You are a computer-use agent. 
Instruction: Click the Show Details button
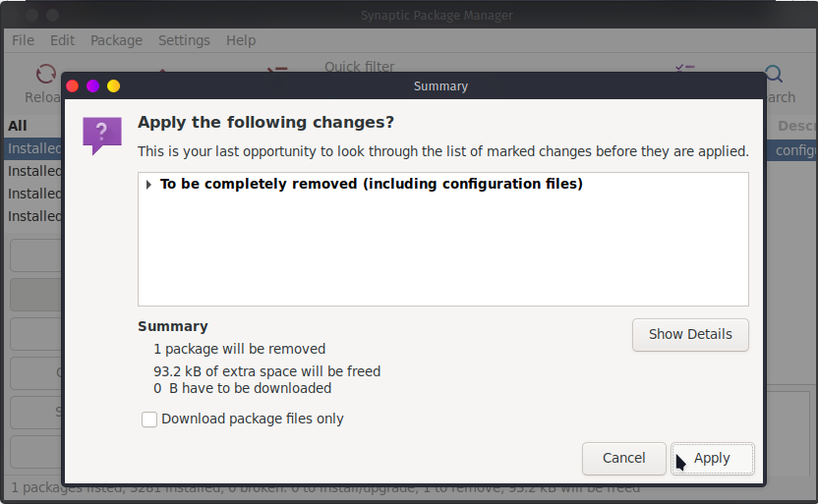(x=690, y=334)
